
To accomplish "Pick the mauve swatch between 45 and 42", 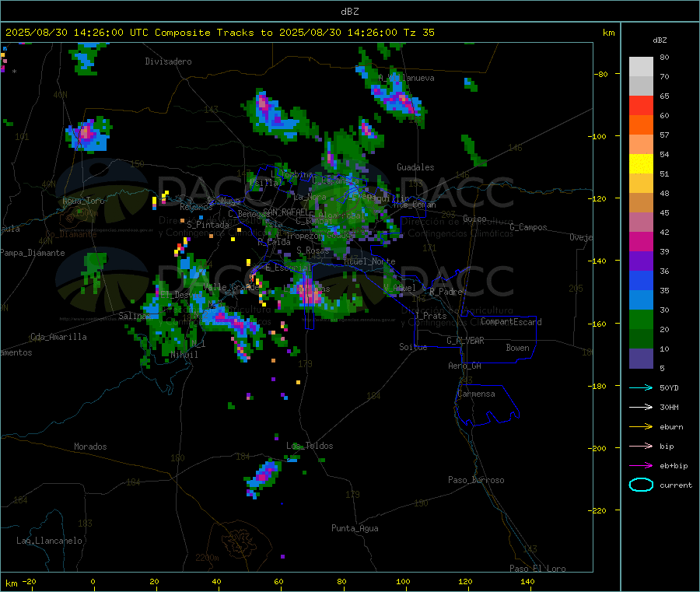I will (641, 222).
